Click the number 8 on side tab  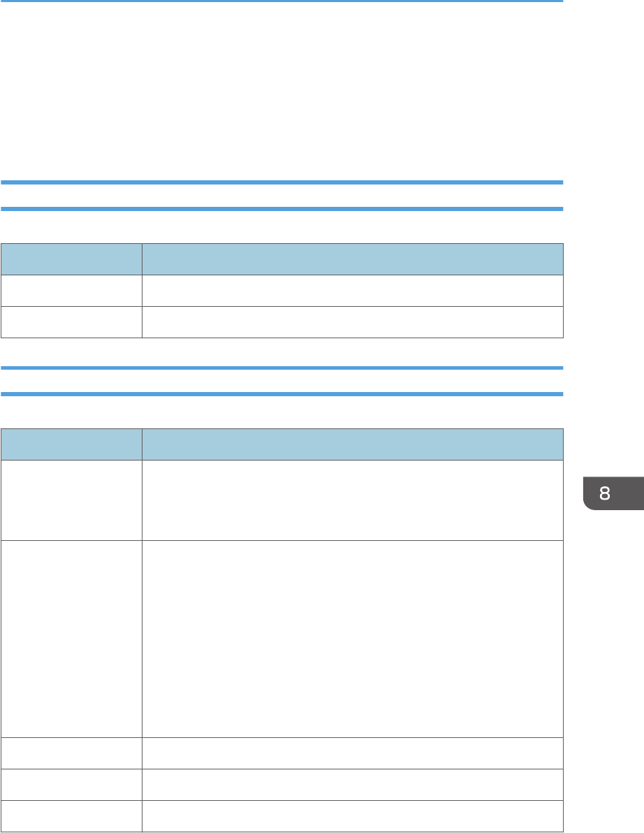point(605,493)
